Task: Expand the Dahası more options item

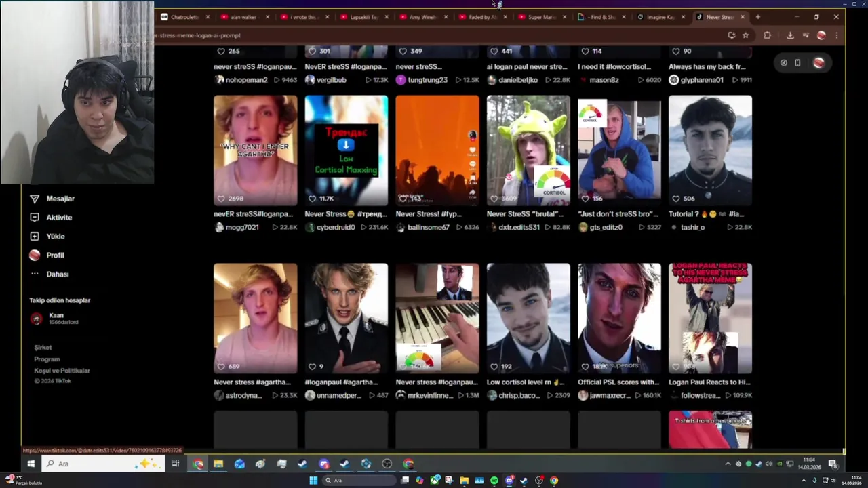Action: 50,274
